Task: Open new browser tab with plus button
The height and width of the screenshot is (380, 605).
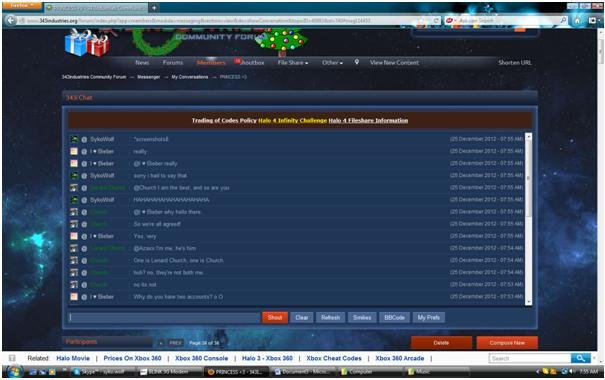Action: tap(154, 8)
